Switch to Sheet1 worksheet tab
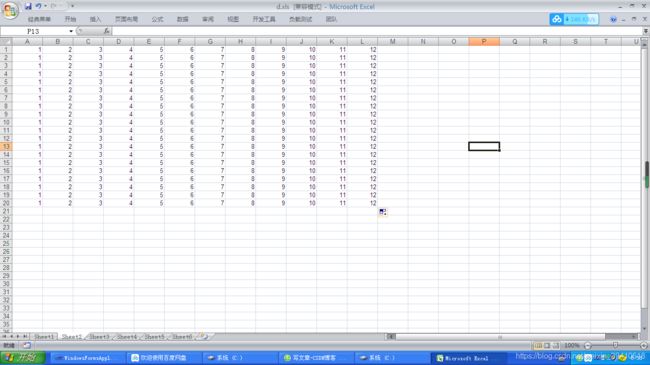650x365 pixels. [x=44, y=337]
